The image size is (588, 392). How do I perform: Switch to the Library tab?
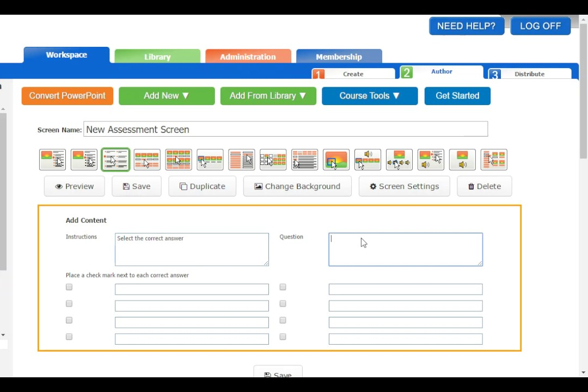click(x=157, y=57)
